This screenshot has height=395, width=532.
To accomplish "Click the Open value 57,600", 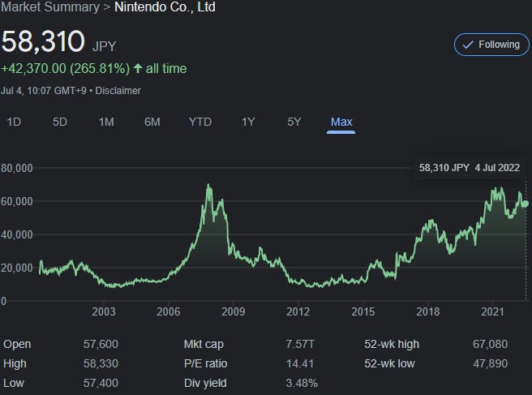I will [101, 344].
